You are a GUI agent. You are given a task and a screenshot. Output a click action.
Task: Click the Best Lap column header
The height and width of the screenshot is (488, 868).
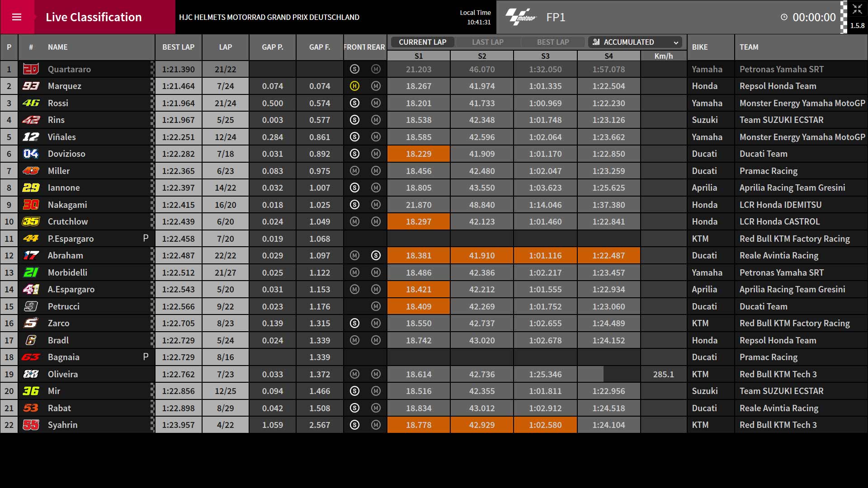click(179, 47)
